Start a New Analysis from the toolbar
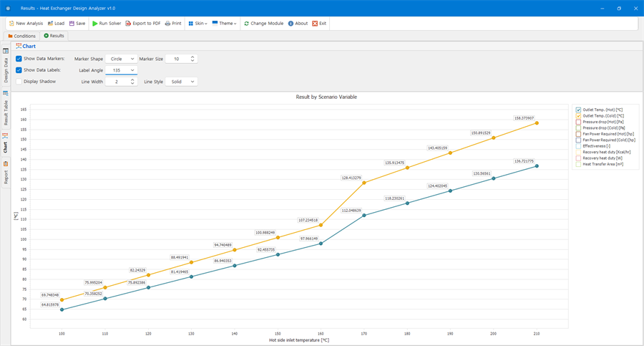 click(x=26, y=24)
